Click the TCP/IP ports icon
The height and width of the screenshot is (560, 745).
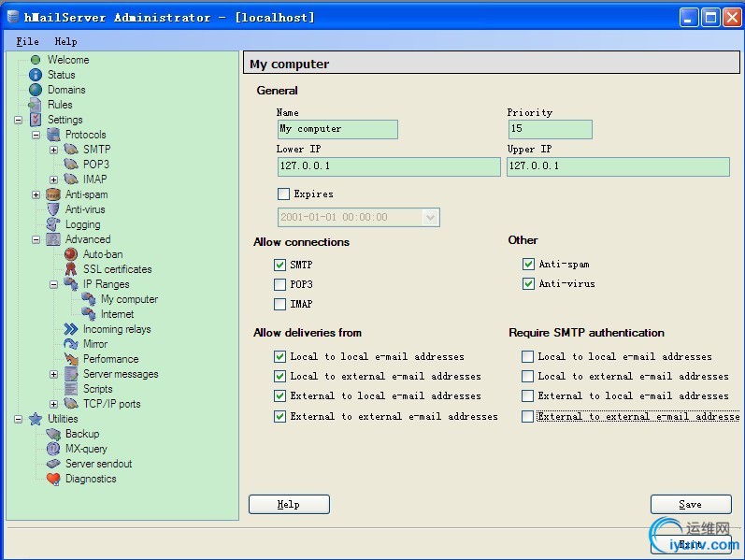(x=71, y=404)
